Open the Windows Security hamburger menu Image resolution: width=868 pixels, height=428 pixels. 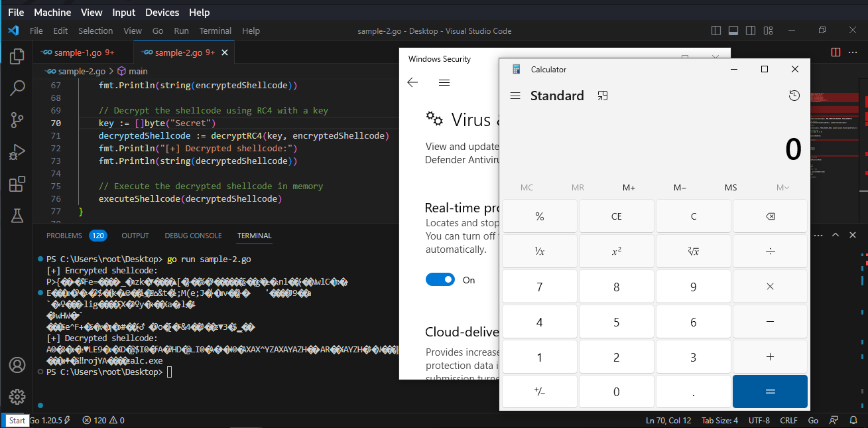(444, 83)
